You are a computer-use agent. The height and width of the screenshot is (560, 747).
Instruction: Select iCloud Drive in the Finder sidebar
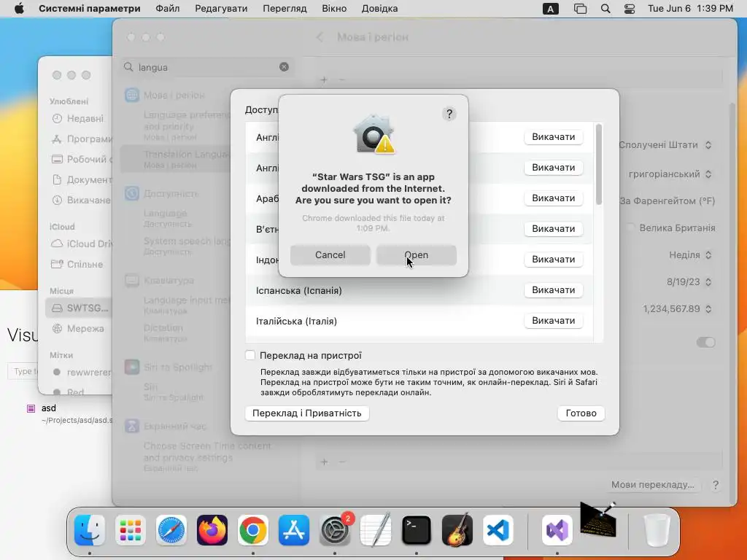[x=81, y=244]
